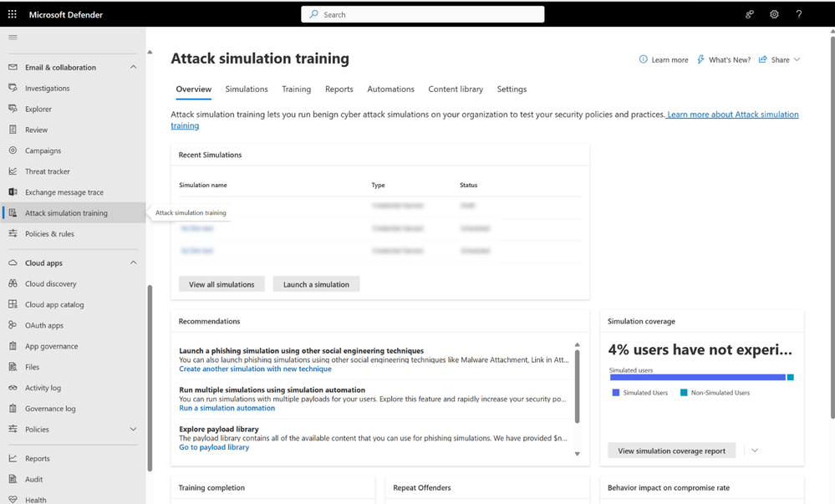The image size is (835, 504).
Task: Expand the Policies submenu chevron
Action: tap(133, 429)
